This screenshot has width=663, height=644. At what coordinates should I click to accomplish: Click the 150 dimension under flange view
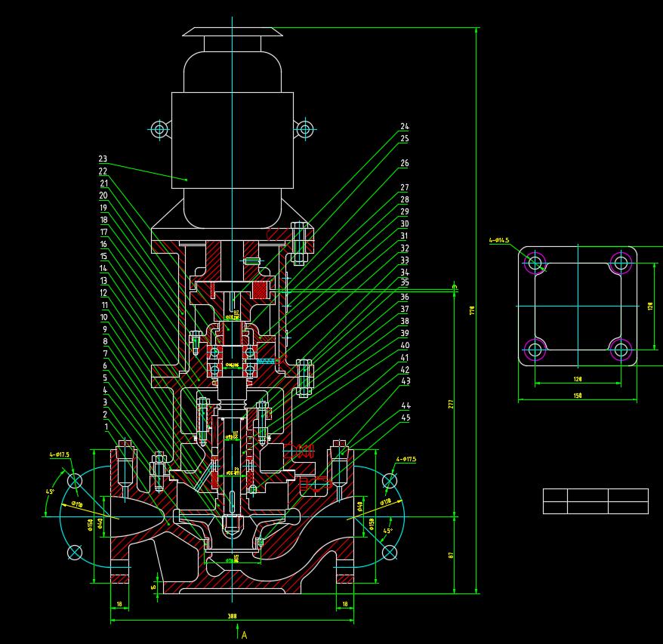tap(578, 396)
